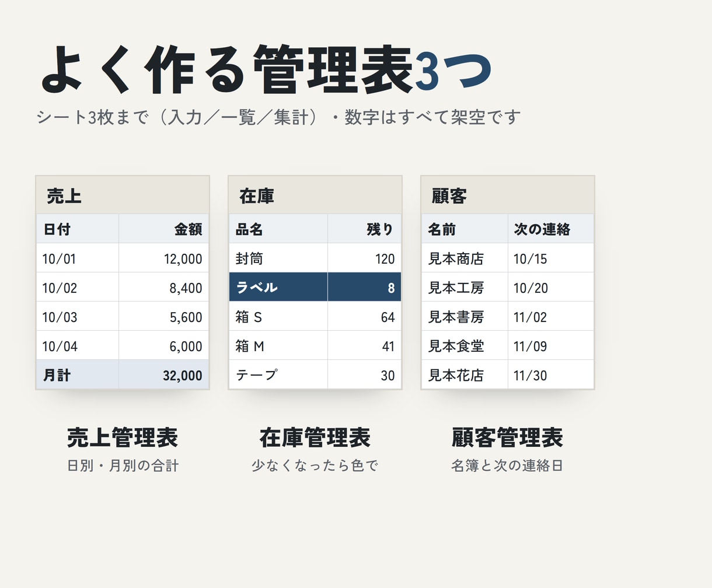Click the 少なくなったら色で caption

[x=315, y=466]
